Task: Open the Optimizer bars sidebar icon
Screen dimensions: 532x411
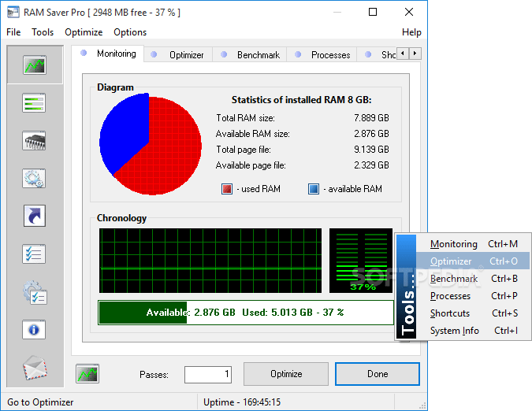Action: coord(34,103)
